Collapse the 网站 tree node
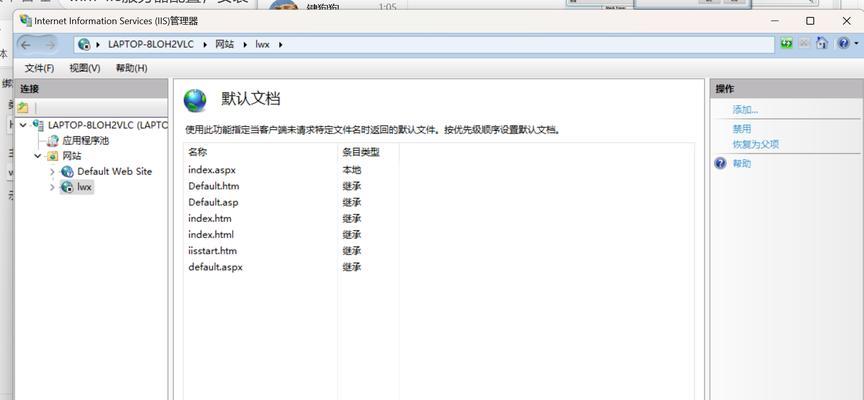This screenshot has width=864, height=400. pos(37,156)
